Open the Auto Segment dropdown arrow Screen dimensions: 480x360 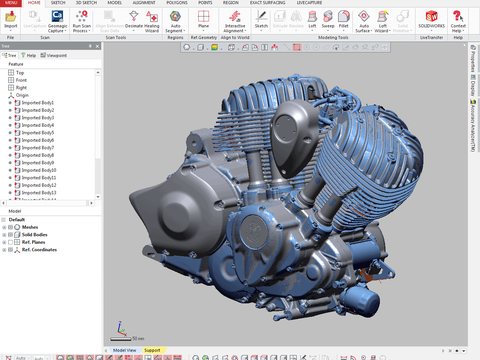click(184, 31)
